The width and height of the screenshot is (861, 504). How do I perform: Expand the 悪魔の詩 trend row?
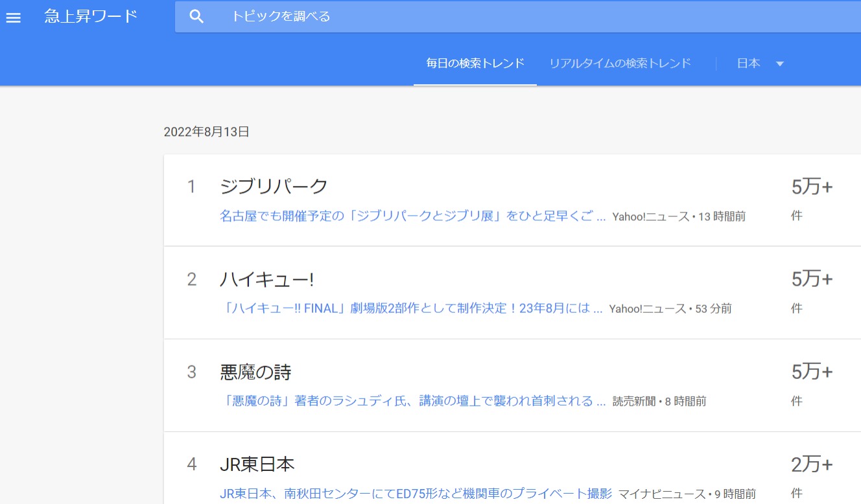click(512, 385)
